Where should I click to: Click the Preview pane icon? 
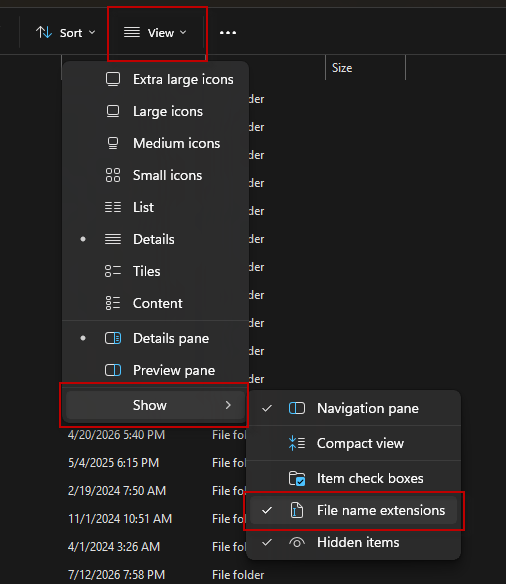tap(113, 370)
